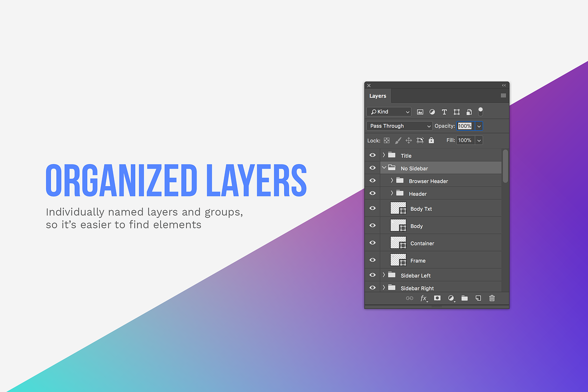The width and height of the screenshot is (588, 392).
Task: Select the No Sidebar group name
Action: 415,169
